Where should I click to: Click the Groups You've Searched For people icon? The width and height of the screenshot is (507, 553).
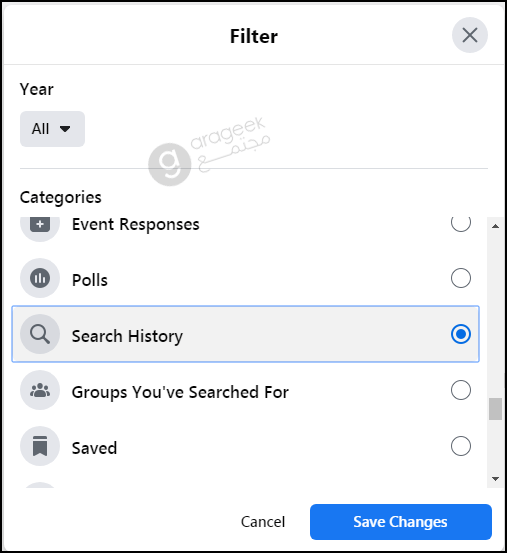coord(40,390)
